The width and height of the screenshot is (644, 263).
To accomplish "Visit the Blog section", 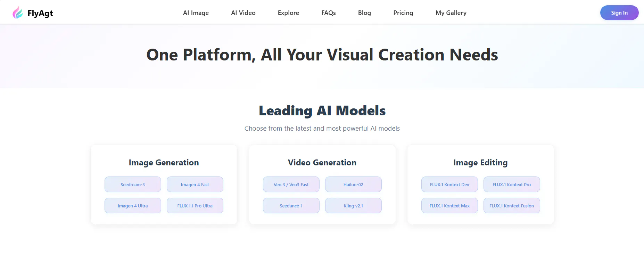I will 364,13.
